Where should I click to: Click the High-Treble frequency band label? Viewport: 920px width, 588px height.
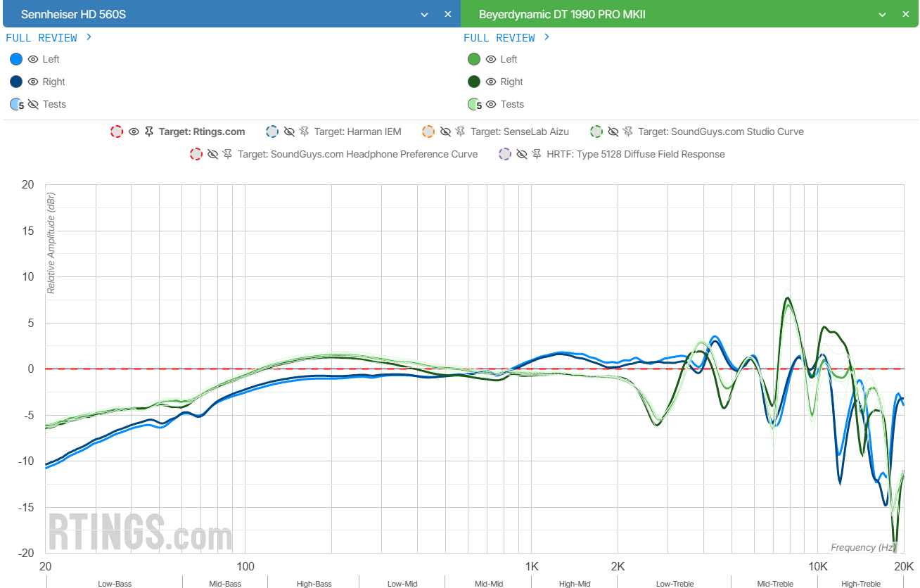click(x=861, y=584)
